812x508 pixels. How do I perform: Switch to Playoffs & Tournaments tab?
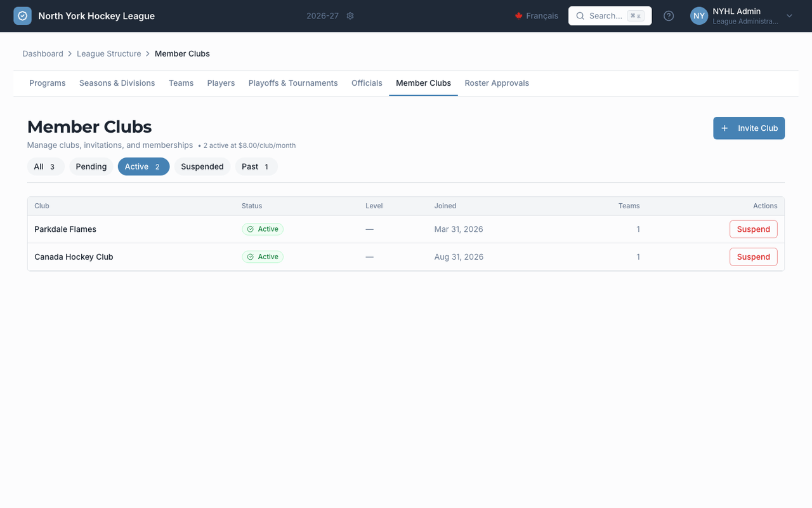[x=293, y=83]
